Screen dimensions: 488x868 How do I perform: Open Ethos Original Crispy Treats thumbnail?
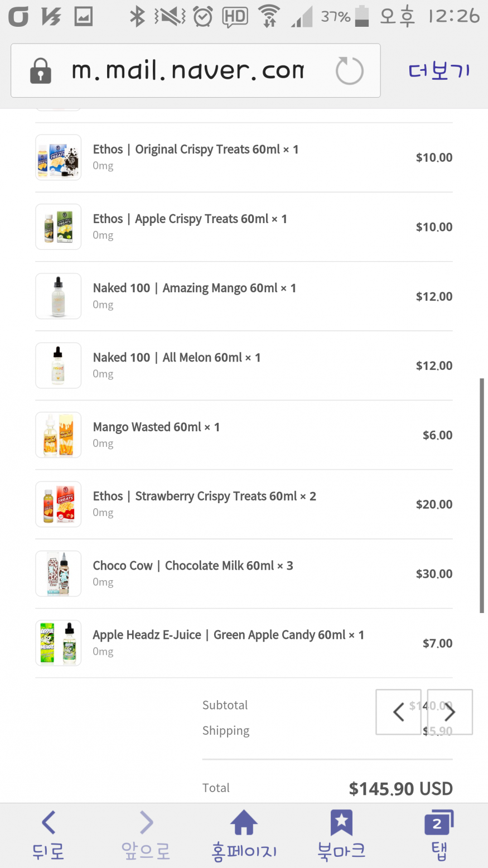59,157
